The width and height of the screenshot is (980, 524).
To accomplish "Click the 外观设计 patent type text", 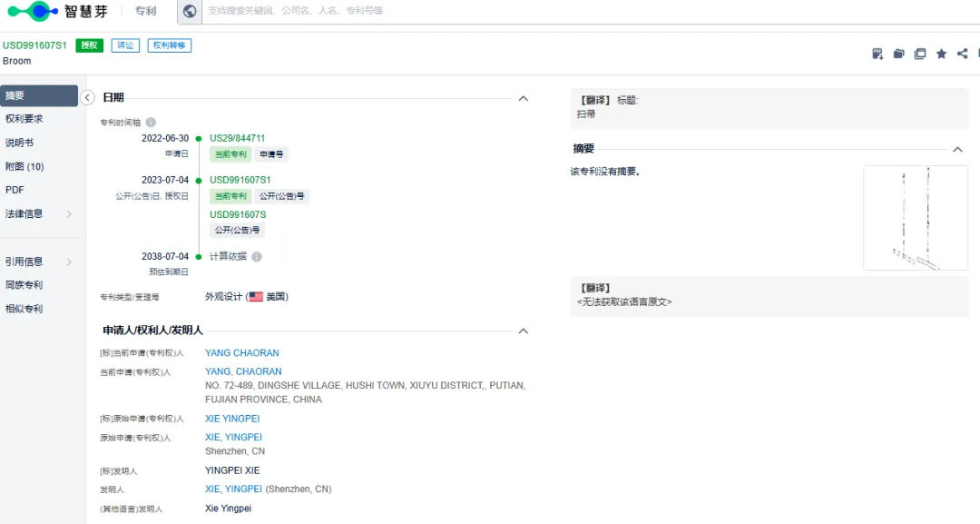I will 223,296.
